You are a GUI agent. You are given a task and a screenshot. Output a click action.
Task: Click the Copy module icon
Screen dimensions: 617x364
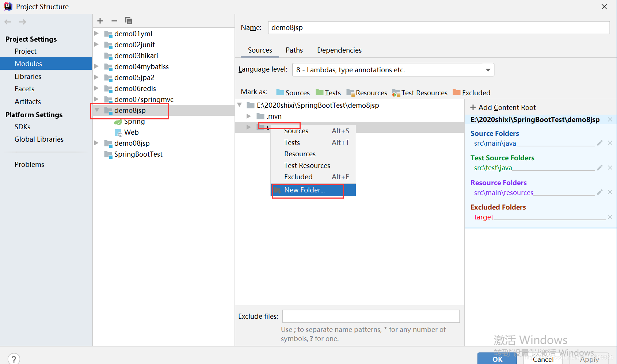pyautogui.click(x=128, y=21)
